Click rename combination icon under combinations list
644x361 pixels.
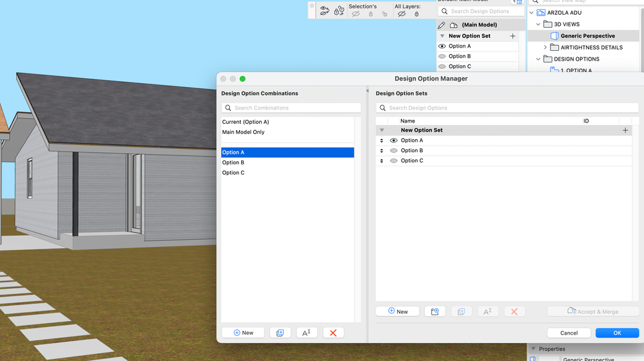[307, 333]
